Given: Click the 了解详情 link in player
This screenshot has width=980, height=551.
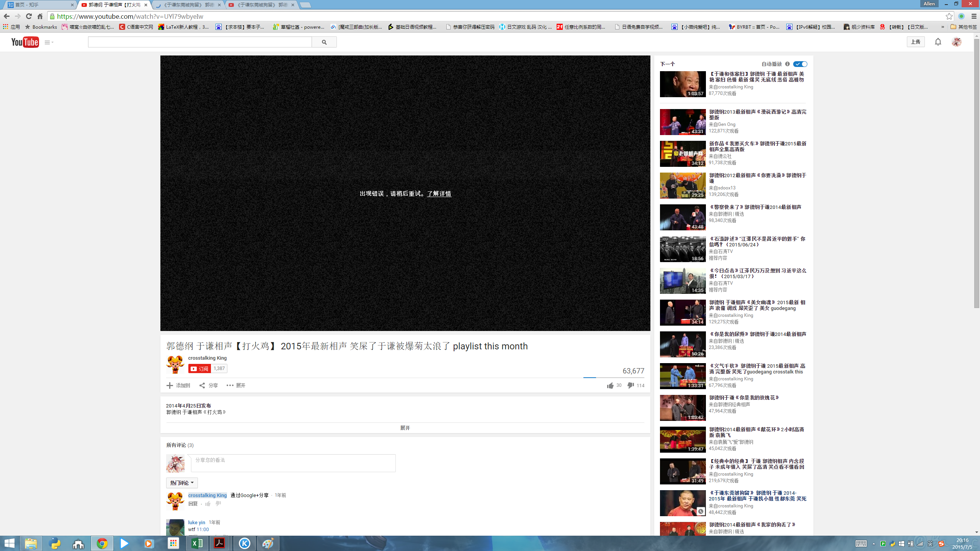Looking at the screenshot, I should point(439,194).
